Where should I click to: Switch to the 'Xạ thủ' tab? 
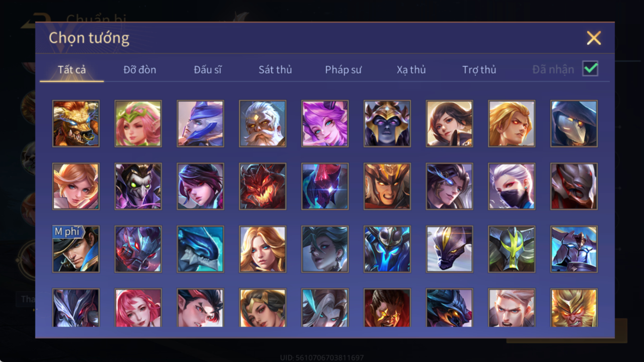pos(411,70)
